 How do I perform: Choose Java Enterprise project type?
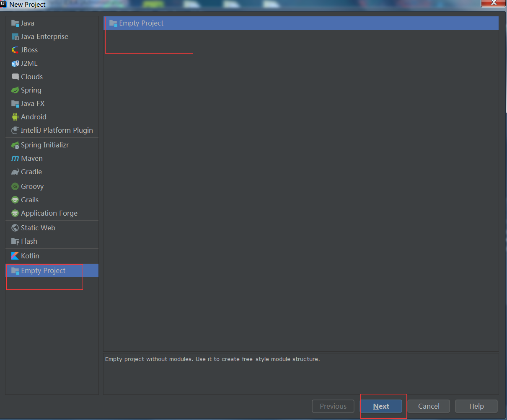click(52, 37)
